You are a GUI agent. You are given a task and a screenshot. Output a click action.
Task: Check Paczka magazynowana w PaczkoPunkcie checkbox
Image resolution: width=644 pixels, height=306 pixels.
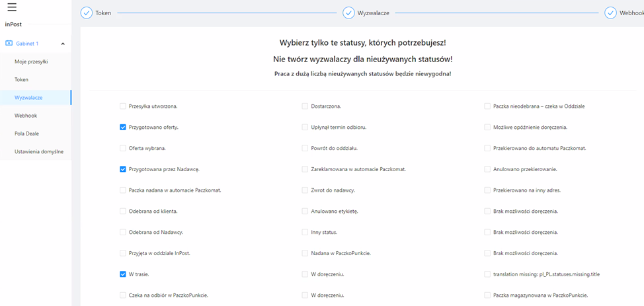pos(487,295)
